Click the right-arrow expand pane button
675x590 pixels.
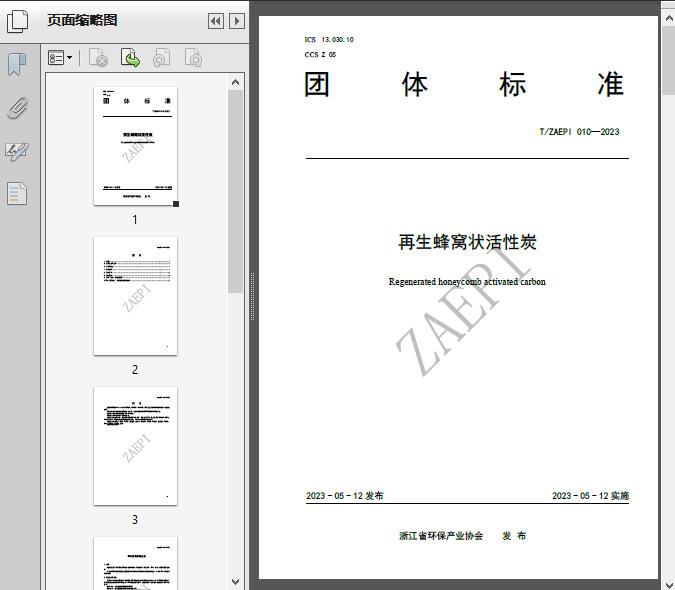237,21
